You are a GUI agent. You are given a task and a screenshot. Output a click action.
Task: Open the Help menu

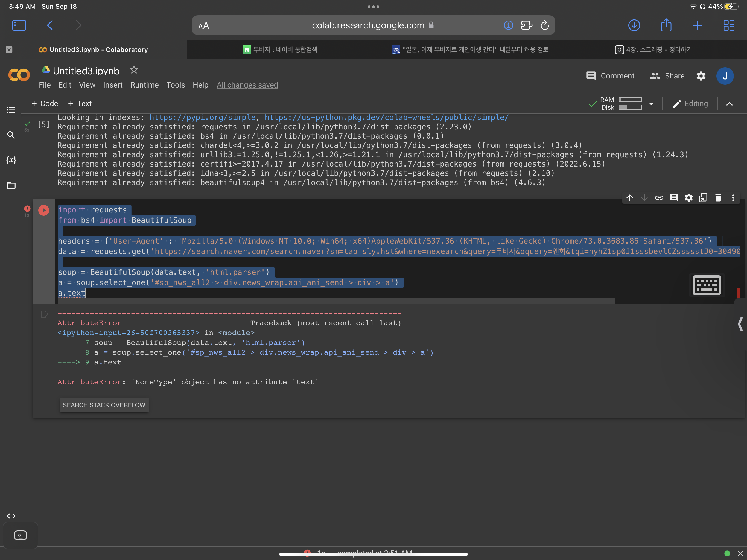pyautogui.click(x=201, y=85)
